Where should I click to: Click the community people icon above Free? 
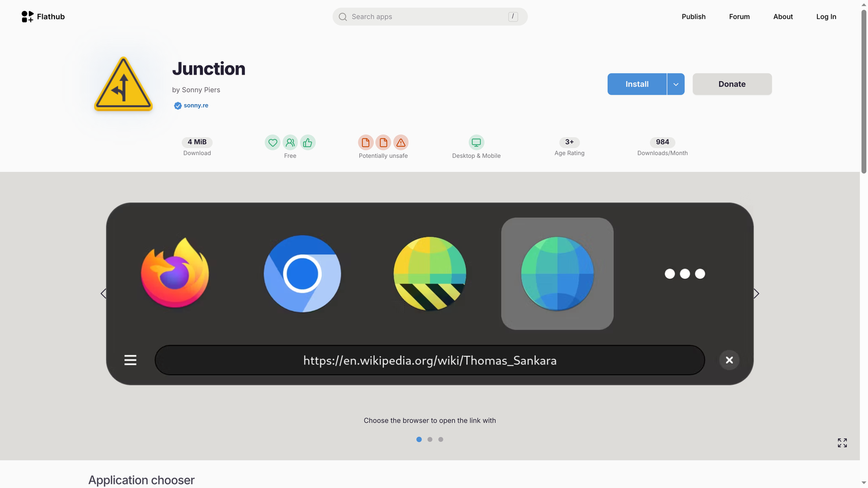290,142
